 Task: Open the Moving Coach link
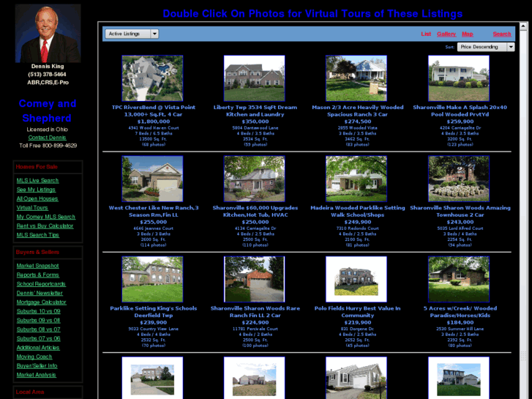click(x=34, y=357)
